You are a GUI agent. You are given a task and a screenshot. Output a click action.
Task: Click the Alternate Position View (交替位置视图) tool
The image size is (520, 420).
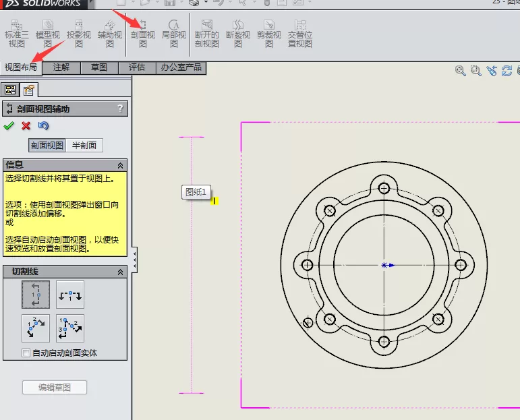(x=300, y=34)
